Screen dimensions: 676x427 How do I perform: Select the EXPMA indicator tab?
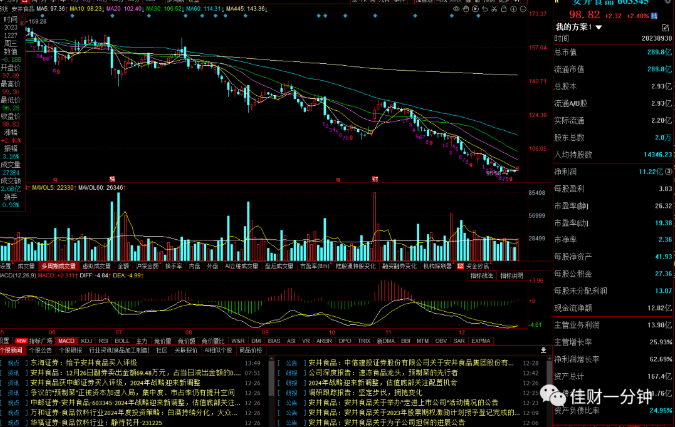(481, 341)
